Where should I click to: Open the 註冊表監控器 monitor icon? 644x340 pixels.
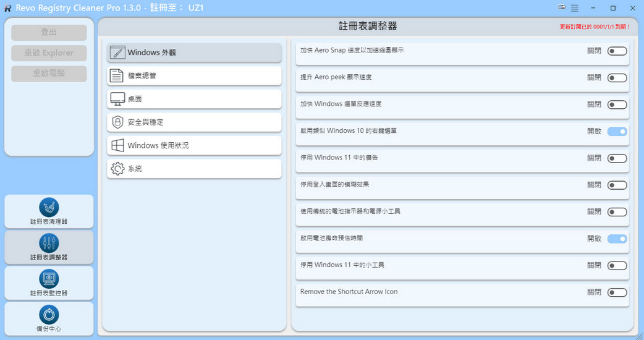pyautogui.click(x=49, y=279)
